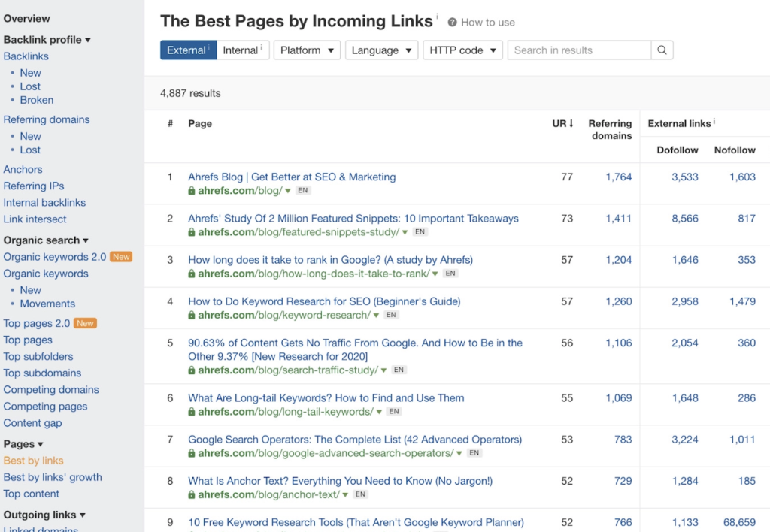Click dofollow value 8,566
The width and height of the screenshot is (770, 532).
pyautogui.click(x=685, y=219)
